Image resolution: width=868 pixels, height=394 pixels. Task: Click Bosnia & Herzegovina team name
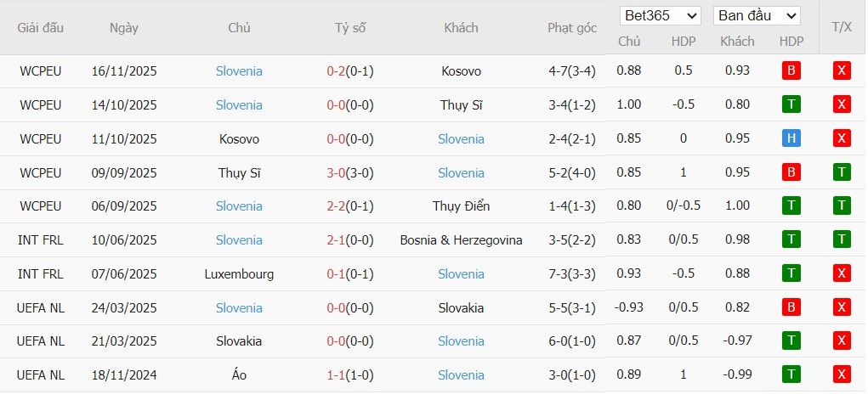(462, 240)
